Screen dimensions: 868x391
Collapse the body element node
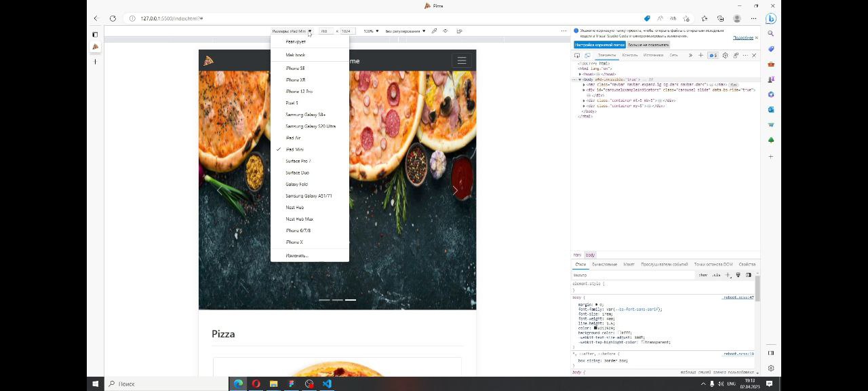[580, 79]
